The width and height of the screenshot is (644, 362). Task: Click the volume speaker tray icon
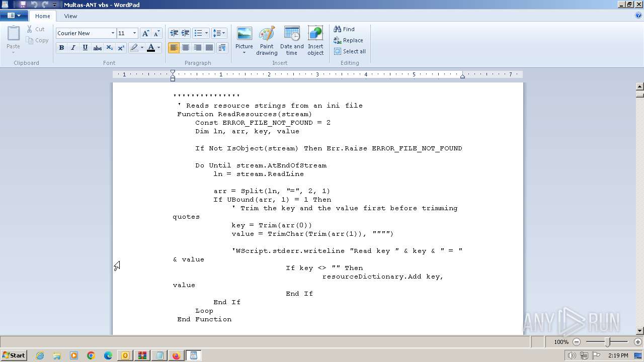[x=572, y=355]
